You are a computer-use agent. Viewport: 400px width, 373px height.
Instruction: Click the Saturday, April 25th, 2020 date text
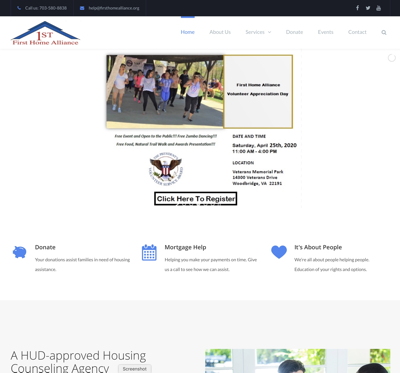[x=264, y=145]
